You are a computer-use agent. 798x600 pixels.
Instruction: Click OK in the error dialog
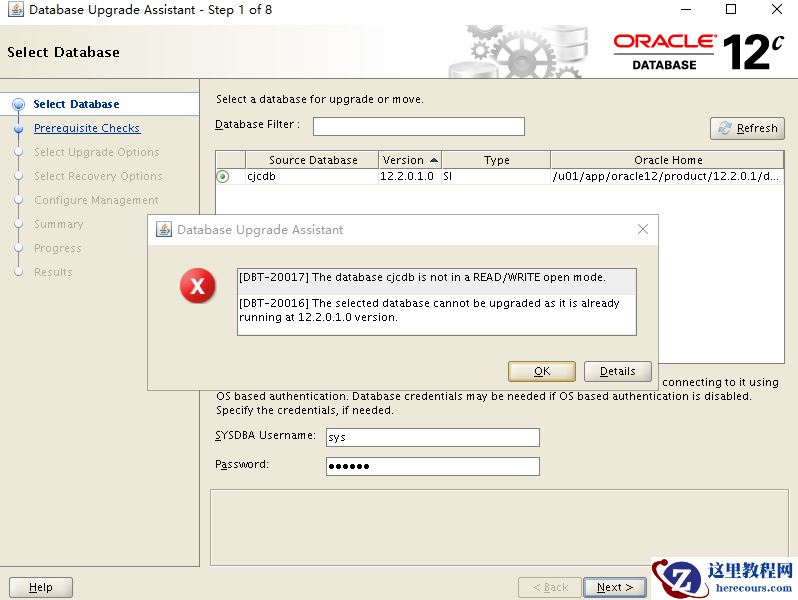coord(542,371)
